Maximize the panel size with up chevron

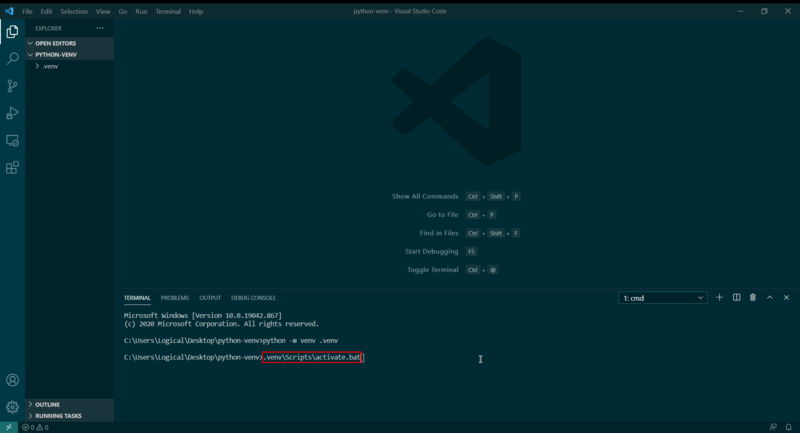[769, 297]
